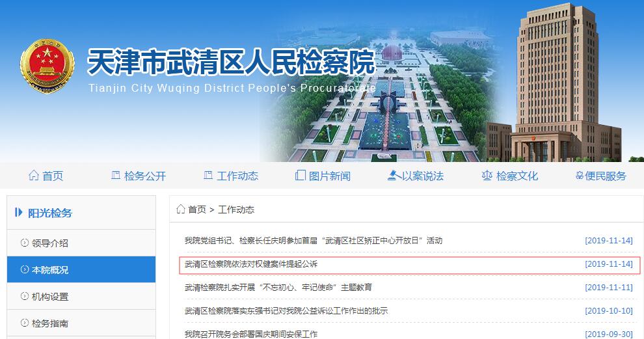This screenshot has width=644, height=339.
Task: Click the gavel icon beside 以案说法
Action: coord(394,176)
